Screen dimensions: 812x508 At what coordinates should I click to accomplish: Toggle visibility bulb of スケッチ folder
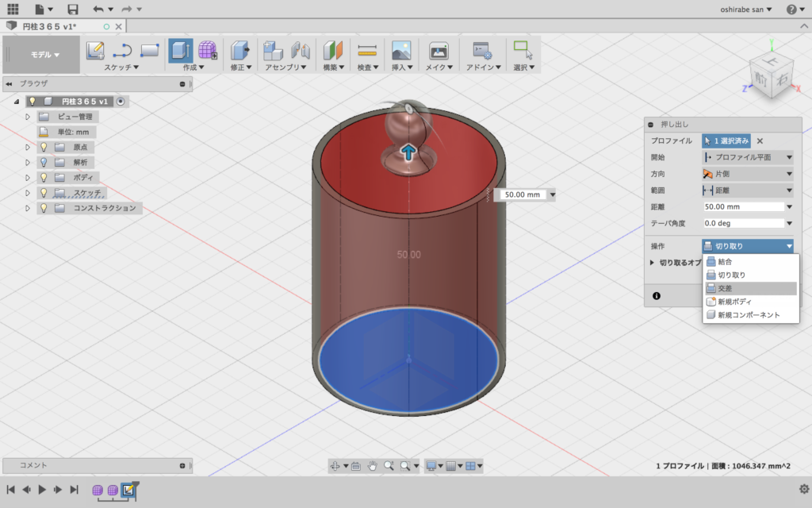[x=44, y=193]
